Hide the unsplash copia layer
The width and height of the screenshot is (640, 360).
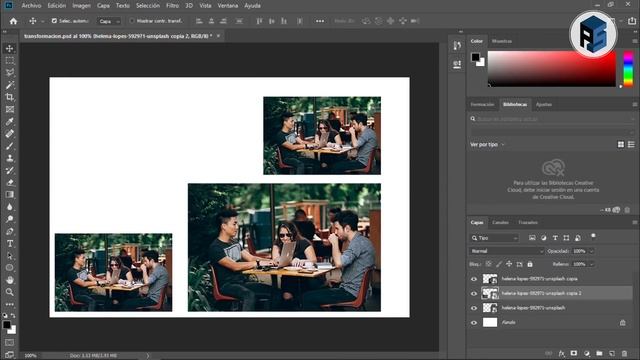[x=474, y=279]
